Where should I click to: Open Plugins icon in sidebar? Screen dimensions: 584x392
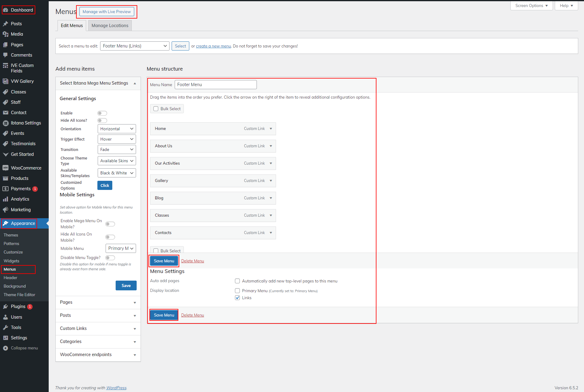point(5,306)
